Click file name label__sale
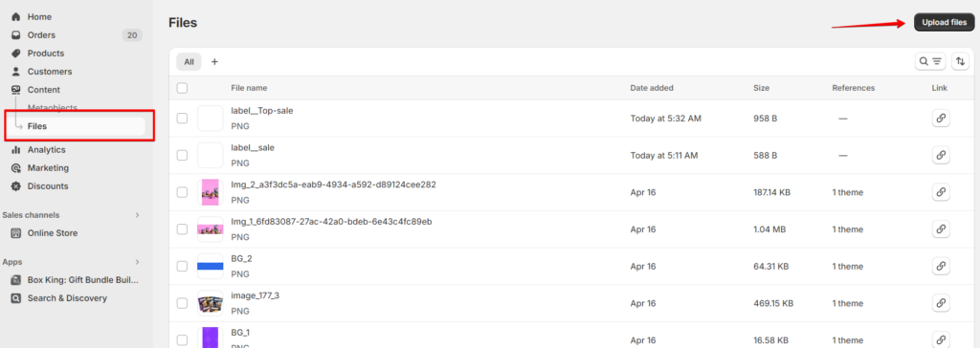The width and height of the screenshot is (980, 348). point(253,148)
